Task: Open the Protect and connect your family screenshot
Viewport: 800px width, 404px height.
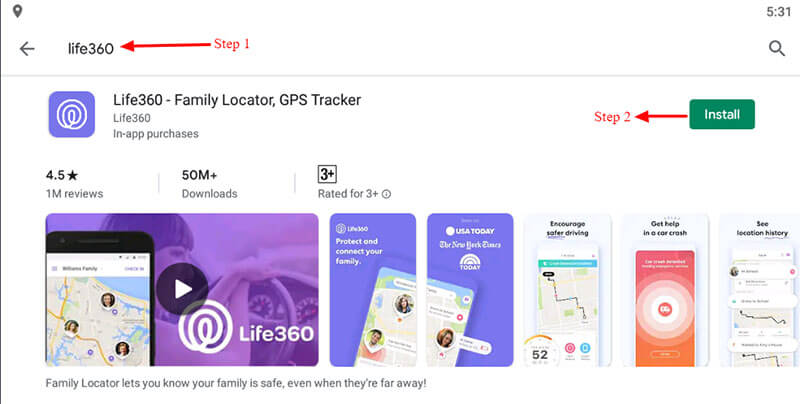Action: [x=373, y=290]
